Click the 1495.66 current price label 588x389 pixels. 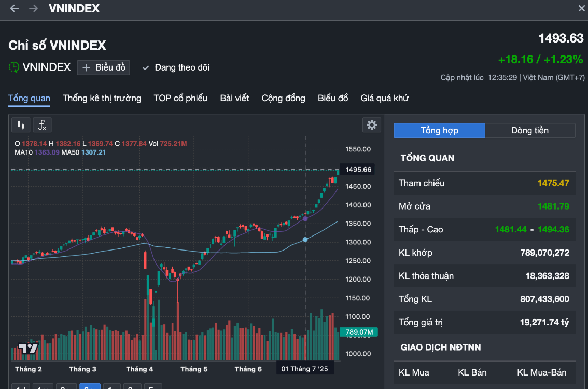358,170
